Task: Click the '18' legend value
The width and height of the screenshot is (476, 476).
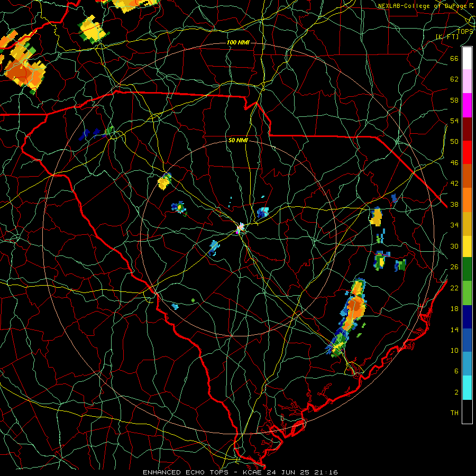Action: tap(454, 309)
